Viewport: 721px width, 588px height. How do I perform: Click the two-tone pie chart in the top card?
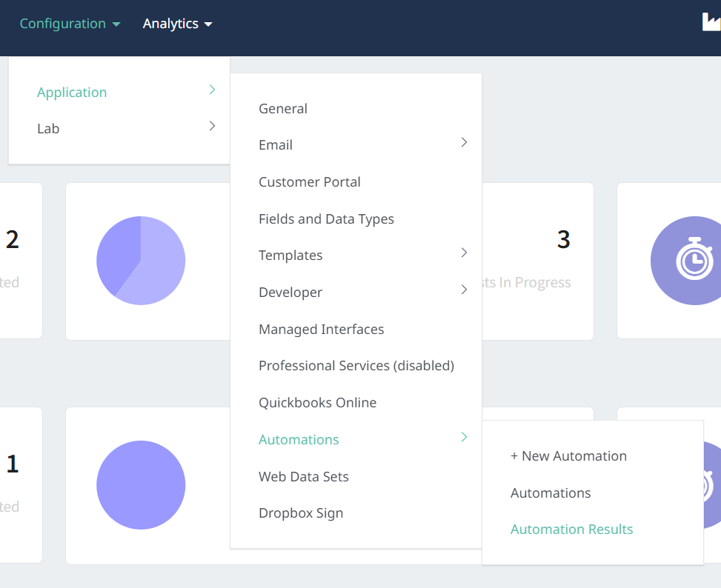[141, 261]
